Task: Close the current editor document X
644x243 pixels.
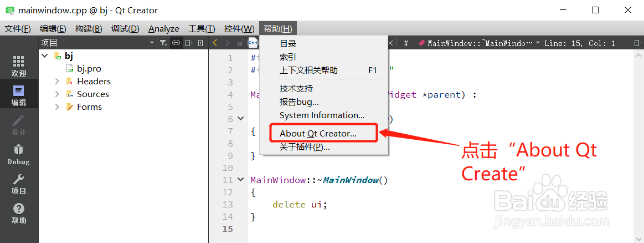Action: [390, 43]
